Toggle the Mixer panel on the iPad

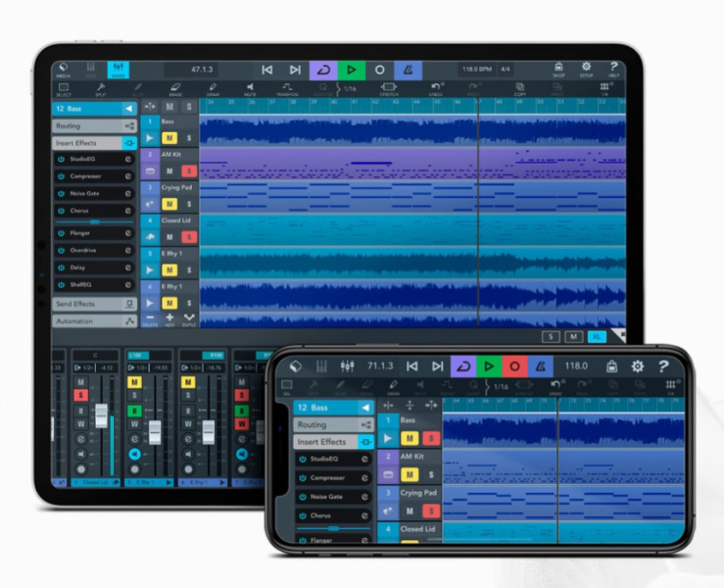click(x=119, y=70)
